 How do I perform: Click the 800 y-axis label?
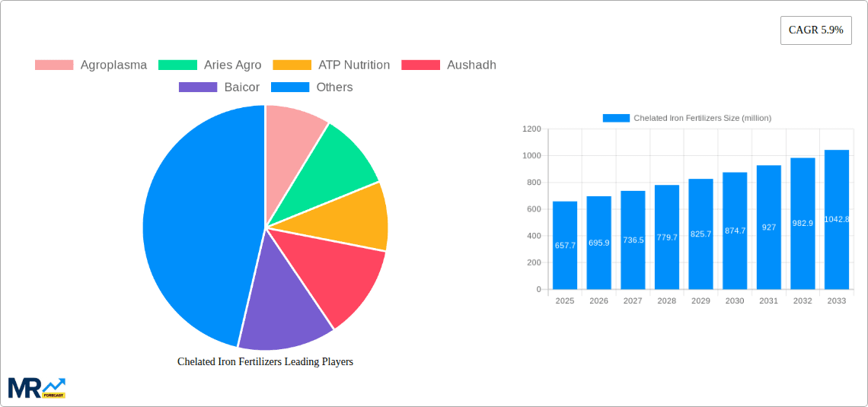535,183
